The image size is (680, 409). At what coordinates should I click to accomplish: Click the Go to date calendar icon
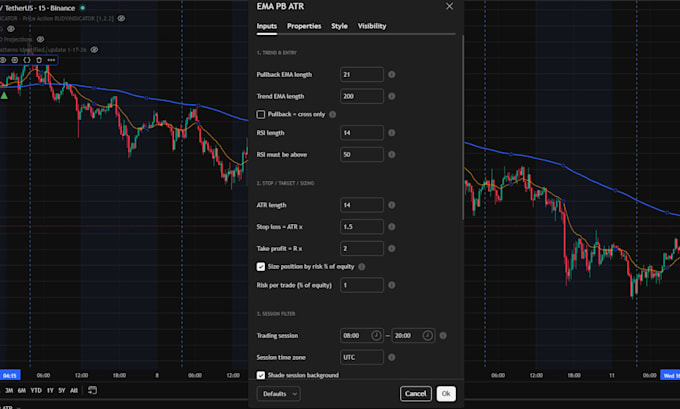[x=92, y=390]
